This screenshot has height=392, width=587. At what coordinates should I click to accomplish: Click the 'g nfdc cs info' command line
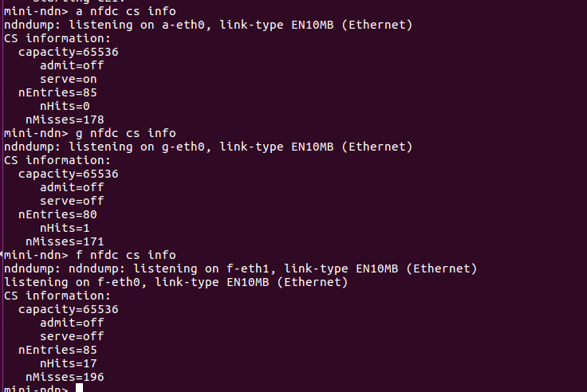click(90, 133)
